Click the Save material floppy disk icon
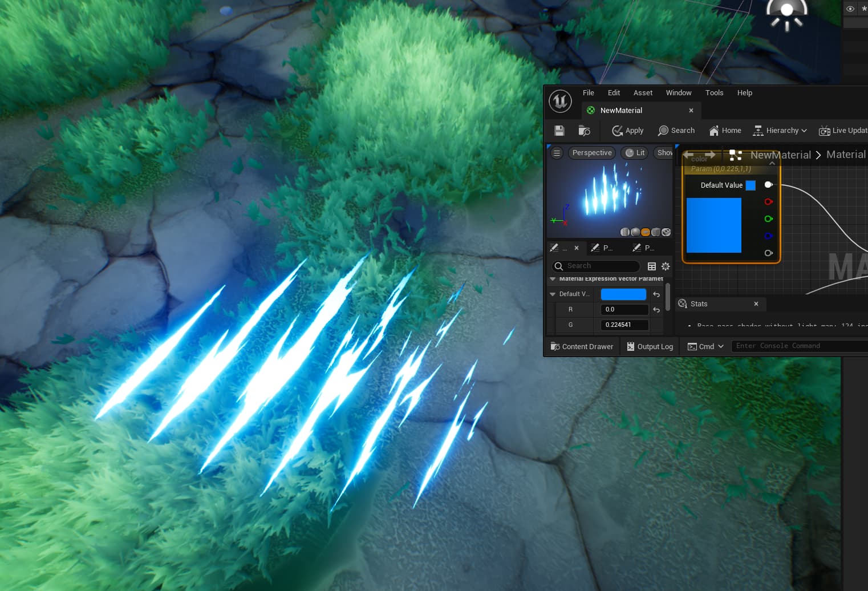Screen dimensions: 868x591 click(x=559, y=131)
